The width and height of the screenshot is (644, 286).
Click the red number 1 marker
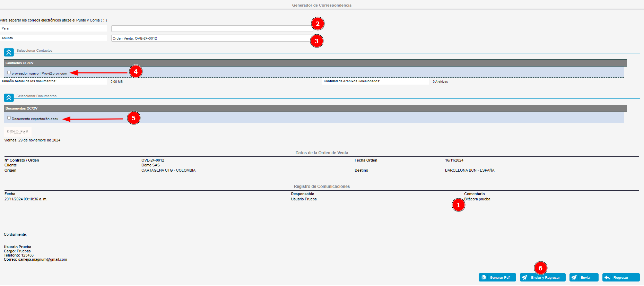[x=458, y=205]
